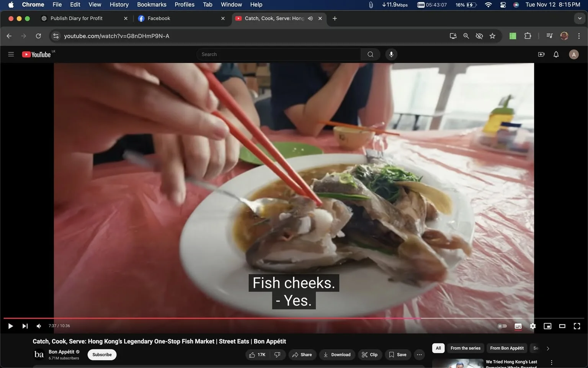Reload the current page
Image resolution: width=588 pixels, height=368 pixels.
click(x=38, y=36)
